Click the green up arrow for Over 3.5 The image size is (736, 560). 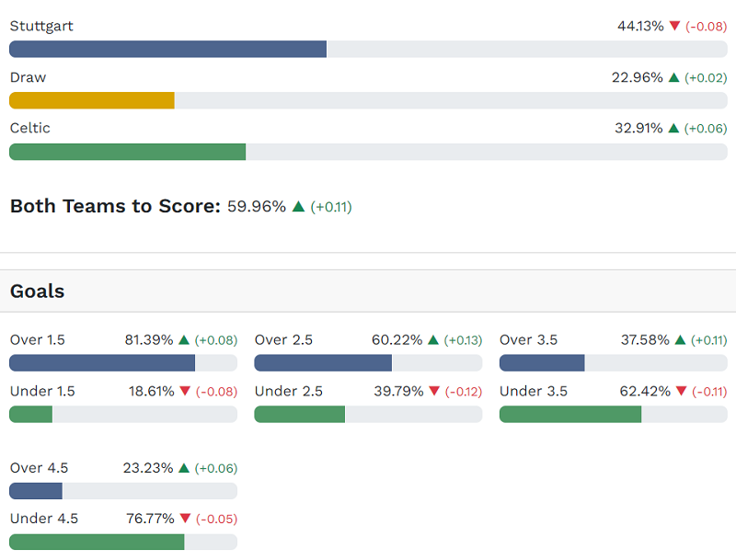coord(680,339)
